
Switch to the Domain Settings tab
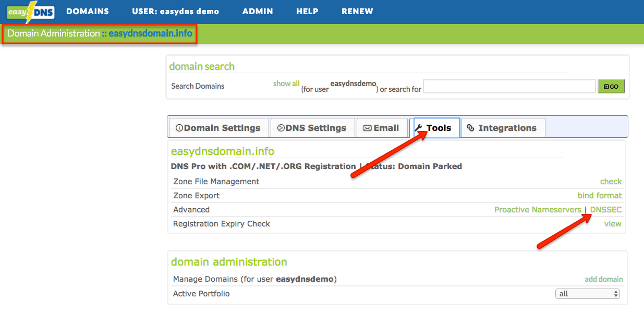218,128
